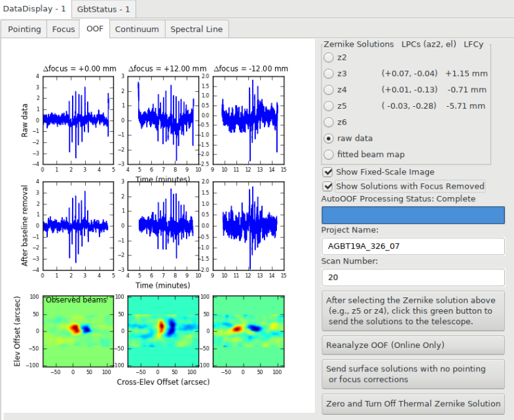
Task: Click the z4 LPCs value (+0.01, -0.13)
Action: tap(409, 90)
